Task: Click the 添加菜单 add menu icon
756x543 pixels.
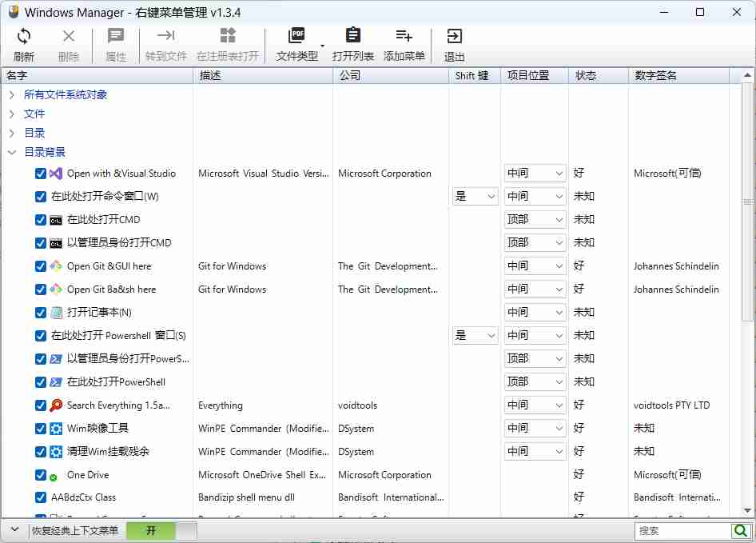Action: [404, 36]
